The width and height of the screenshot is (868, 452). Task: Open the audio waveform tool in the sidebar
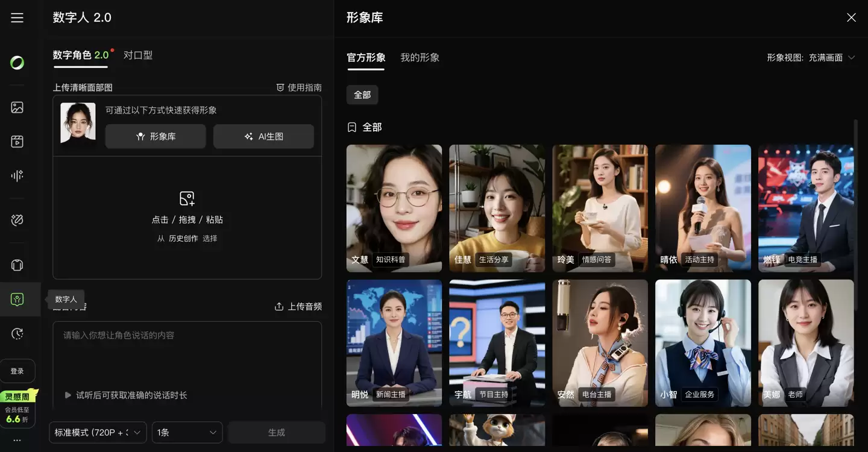tap(17, 175)
